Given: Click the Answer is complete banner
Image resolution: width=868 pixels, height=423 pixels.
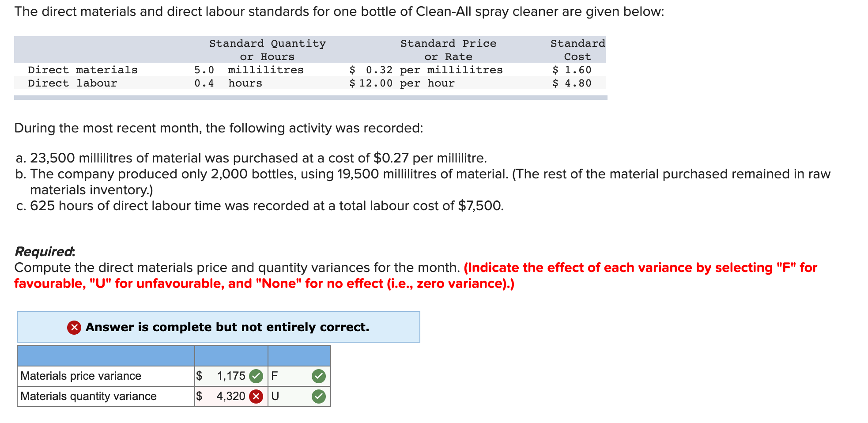Looking at the screenshot, I should pyautogui.click(x=219, y=327).
